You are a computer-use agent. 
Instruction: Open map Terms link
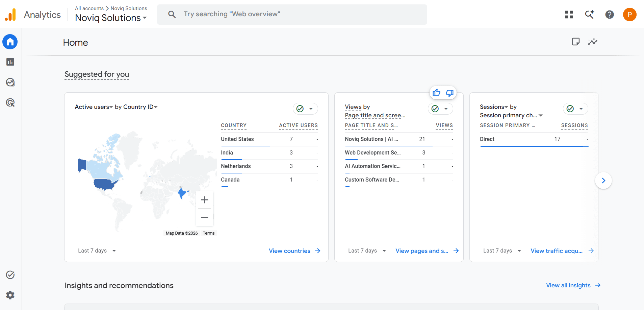point(209,233)
